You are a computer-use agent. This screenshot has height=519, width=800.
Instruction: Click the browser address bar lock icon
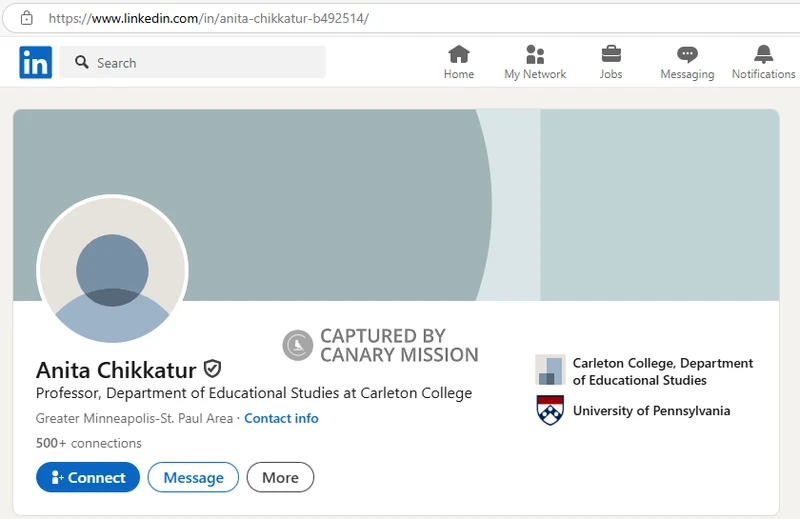click(27, 18)
